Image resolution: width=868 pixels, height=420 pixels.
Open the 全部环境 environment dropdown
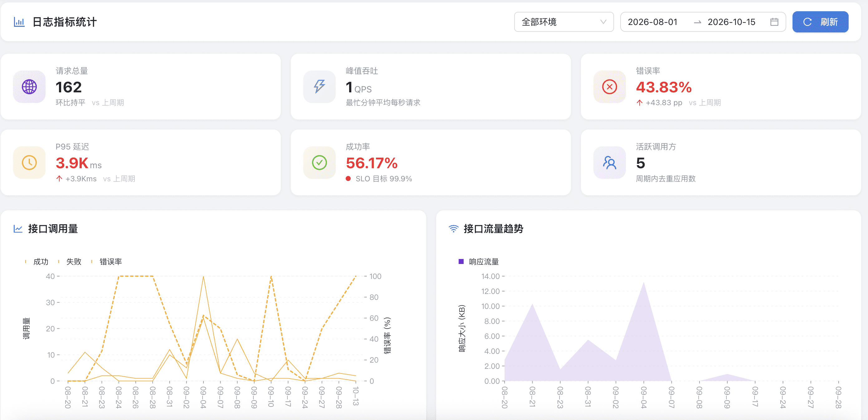click(x=564, y=22)
